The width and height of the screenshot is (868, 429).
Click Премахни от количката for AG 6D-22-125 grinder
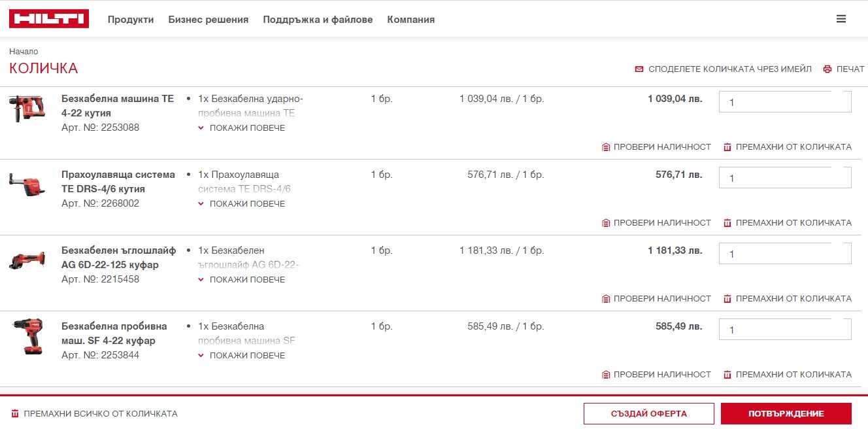(793, 299)
